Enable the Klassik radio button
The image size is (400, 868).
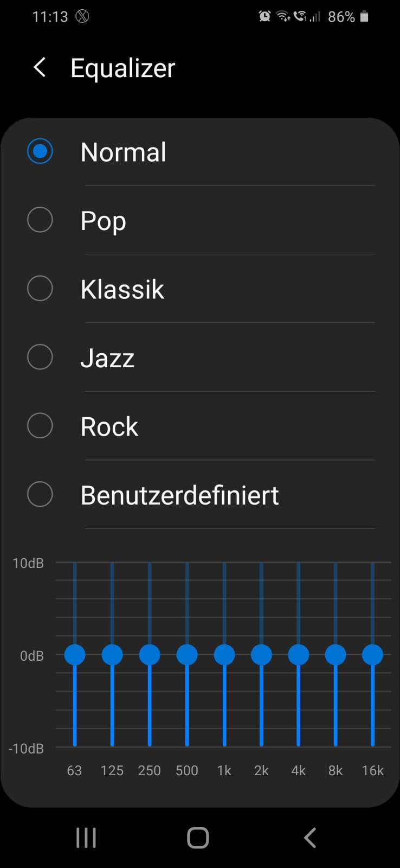tap(40, 289)
